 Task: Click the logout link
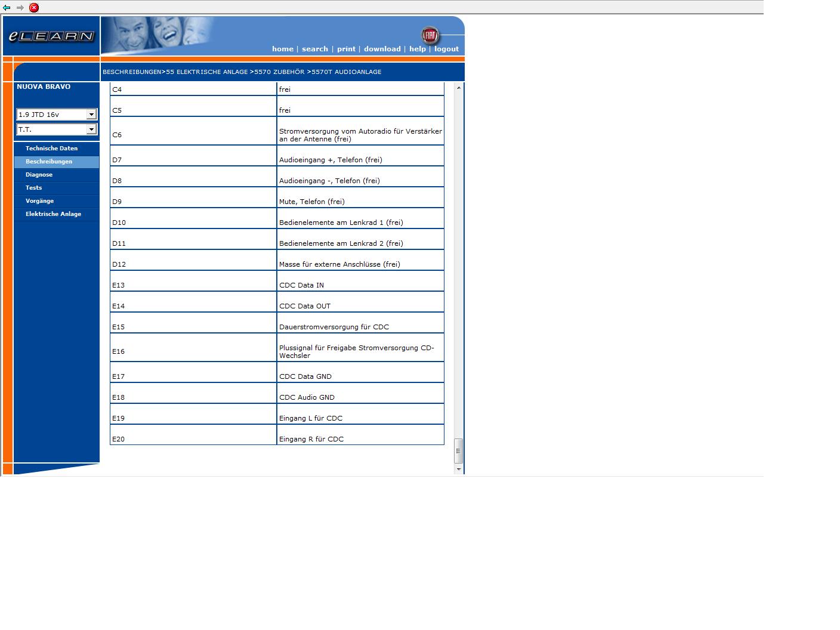(446, 49)
